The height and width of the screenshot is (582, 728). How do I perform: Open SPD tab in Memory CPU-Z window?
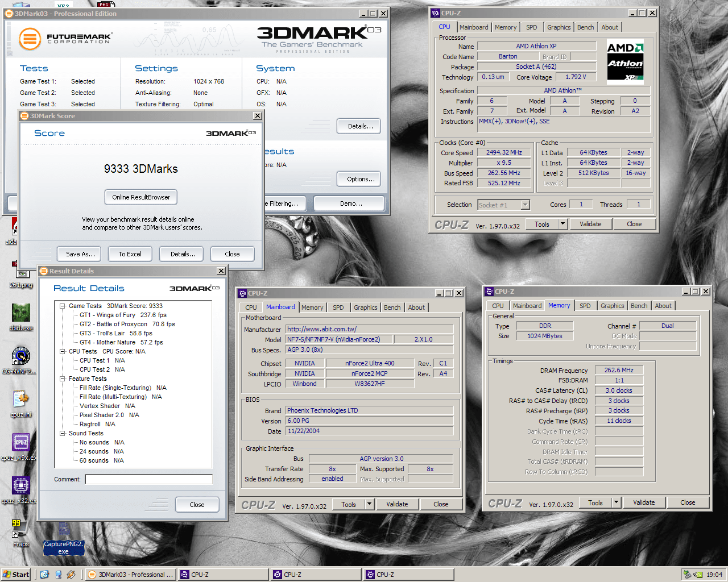pyautogui.click(x=585, y=306)
